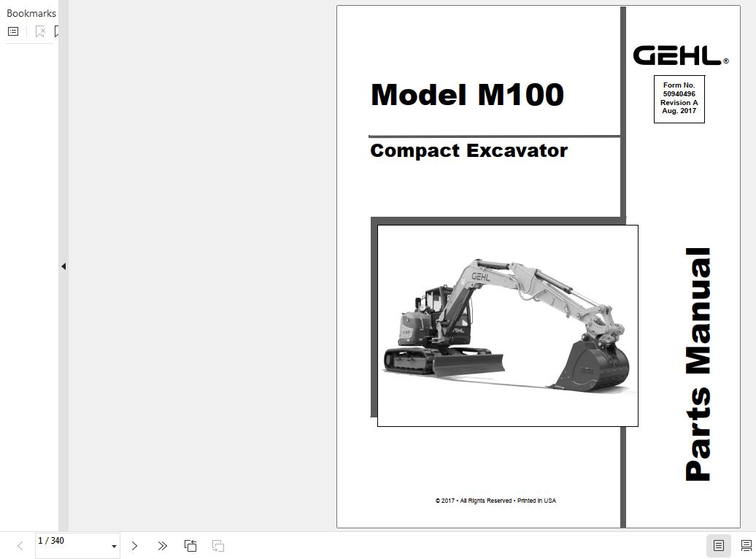Click the Form No. 50940496 box

point(679,99)
